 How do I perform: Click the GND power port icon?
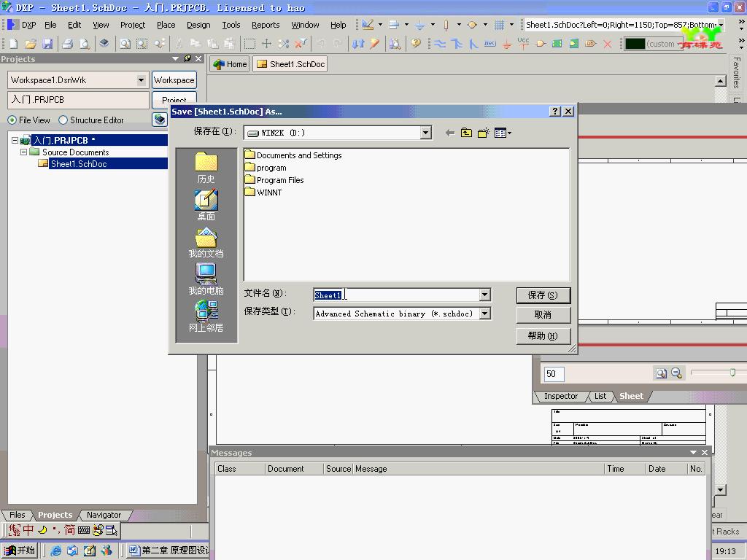[507, 44]
